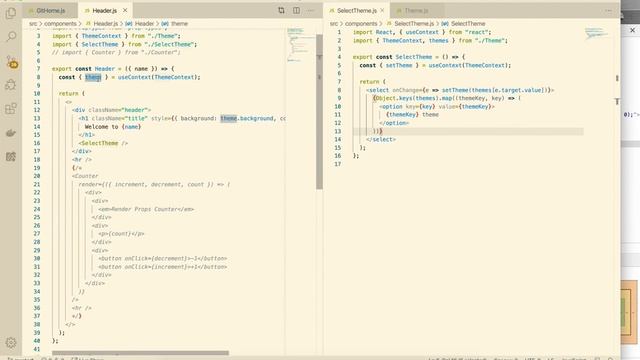
Task: Open More Actions for the left editor group
Action: point(311,10)
